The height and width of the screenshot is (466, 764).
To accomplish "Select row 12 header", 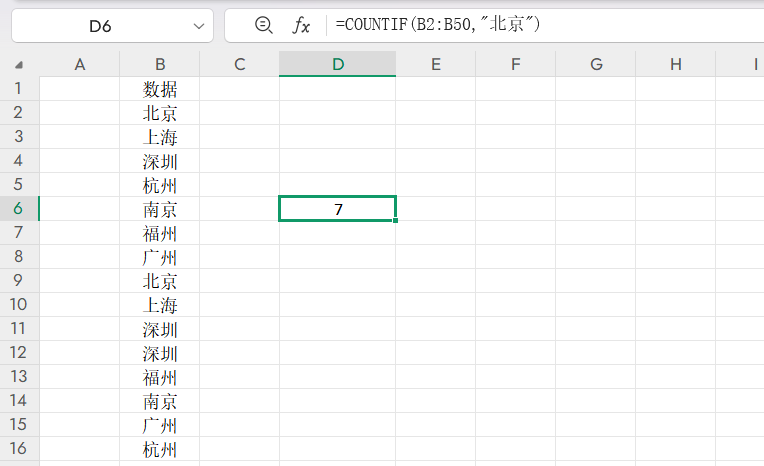I will pyautogui.click(x=19, y=352).
